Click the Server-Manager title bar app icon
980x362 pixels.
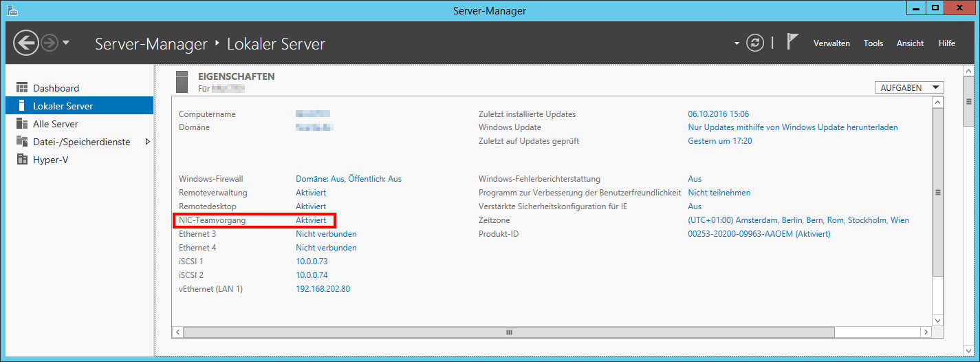pos(12,10)
